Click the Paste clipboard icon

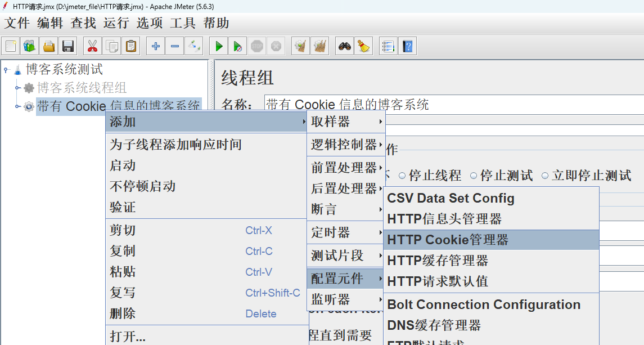pyautogui.click(x=131, y=46)
